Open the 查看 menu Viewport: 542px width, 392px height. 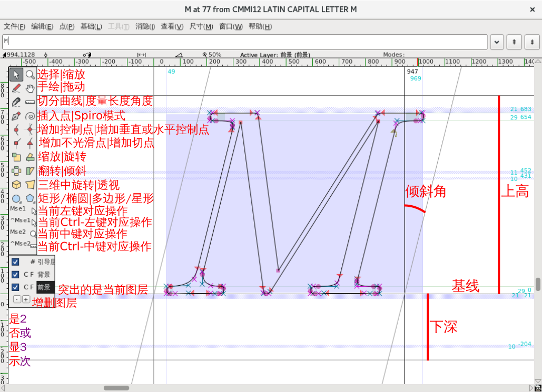pyautogui.click(x=172, y=26)
